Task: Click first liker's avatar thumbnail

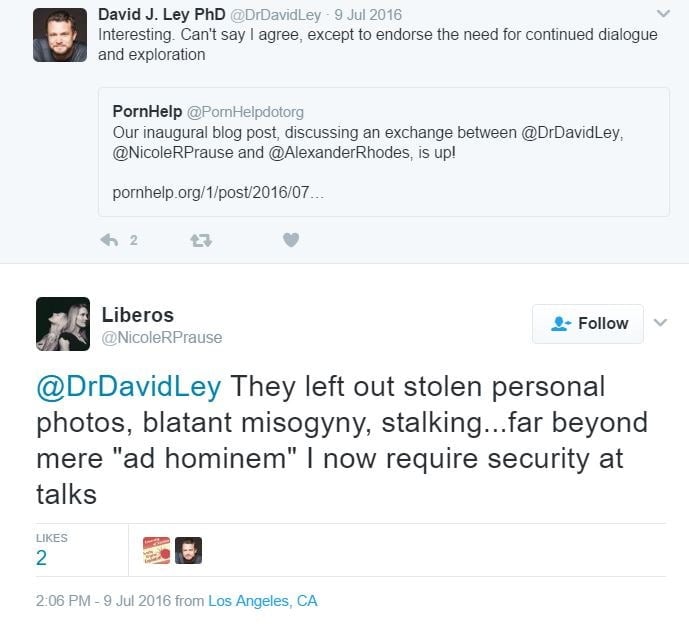Action: pyautogui.click(x=156, y=550)
